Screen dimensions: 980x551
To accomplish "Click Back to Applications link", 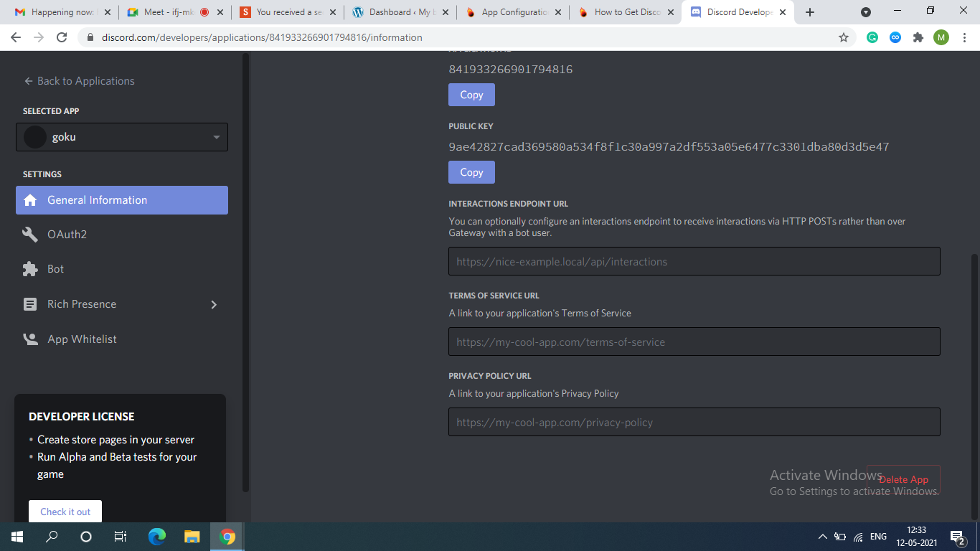I will 79,81.
